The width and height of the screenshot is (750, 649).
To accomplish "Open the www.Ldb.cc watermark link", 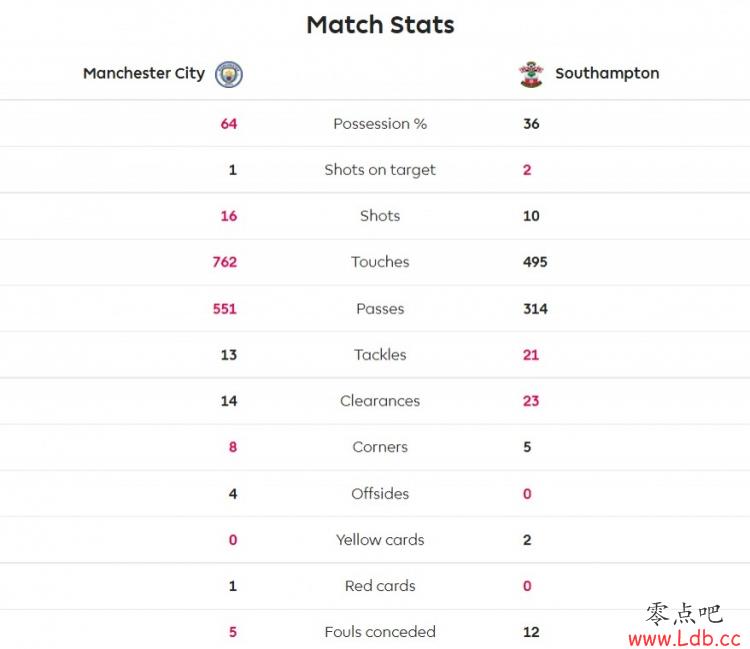I will point(684,638).
